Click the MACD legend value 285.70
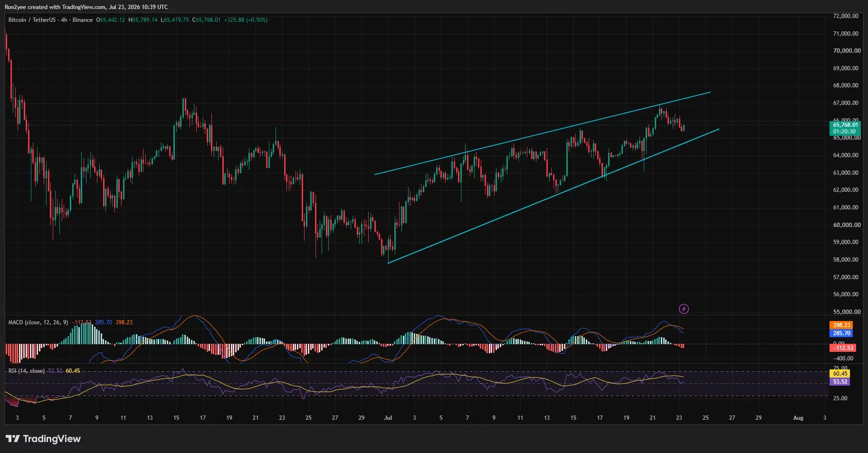The height and width of the screenshot is (453, 868). pos(104,322)
